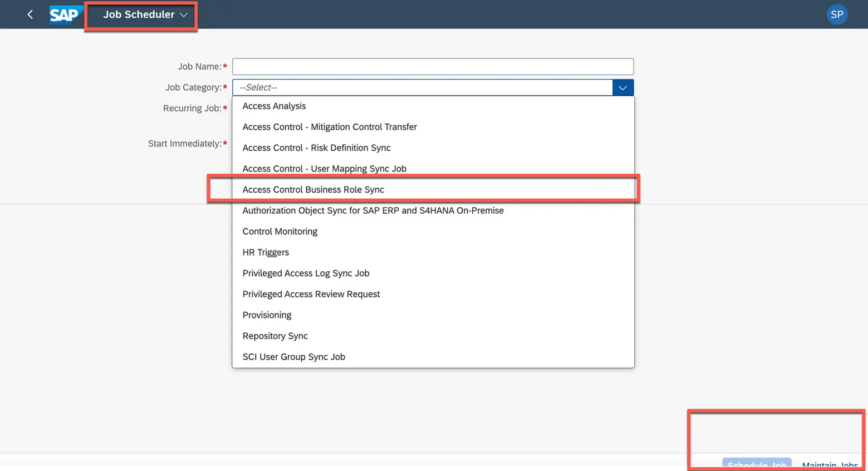Click the back arrow icon
The height and width of the screenshot is (471, 868).
click(x=30, y=14)
